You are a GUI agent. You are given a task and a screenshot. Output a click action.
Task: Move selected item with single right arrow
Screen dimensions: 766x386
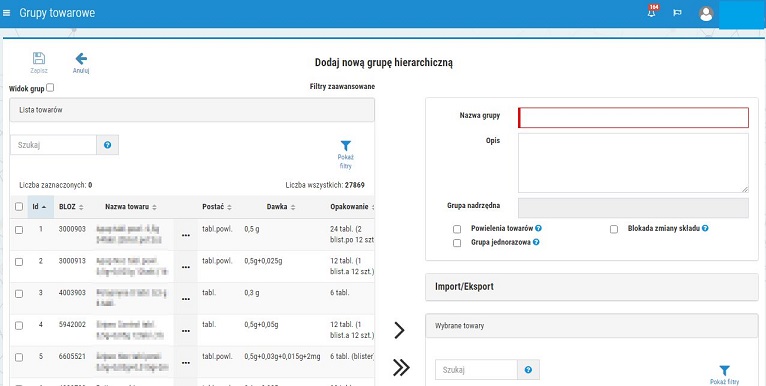[400, 331]
